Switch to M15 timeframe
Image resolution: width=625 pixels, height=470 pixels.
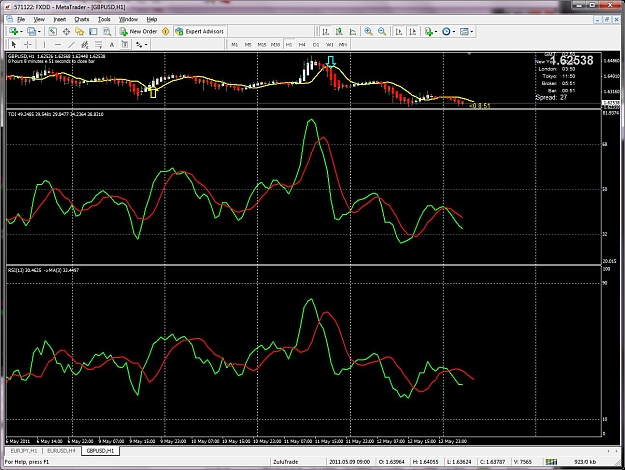tap(261, 45)
